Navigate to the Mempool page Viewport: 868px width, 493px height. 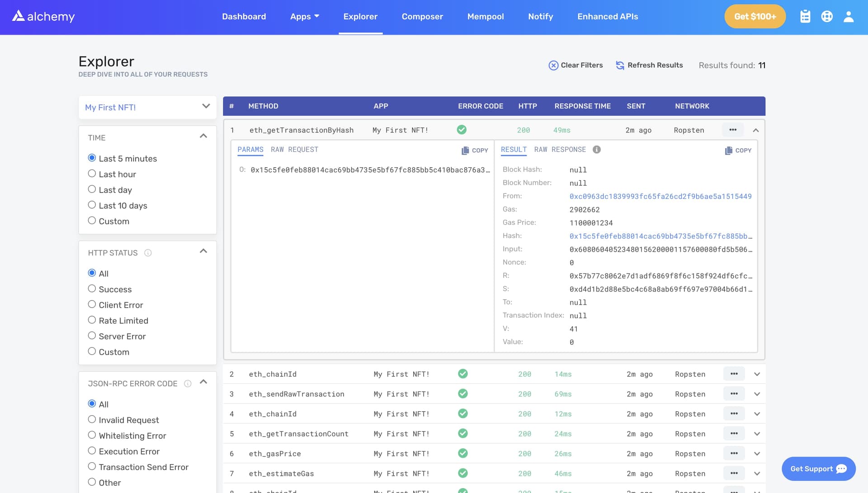tap(486, 16)
